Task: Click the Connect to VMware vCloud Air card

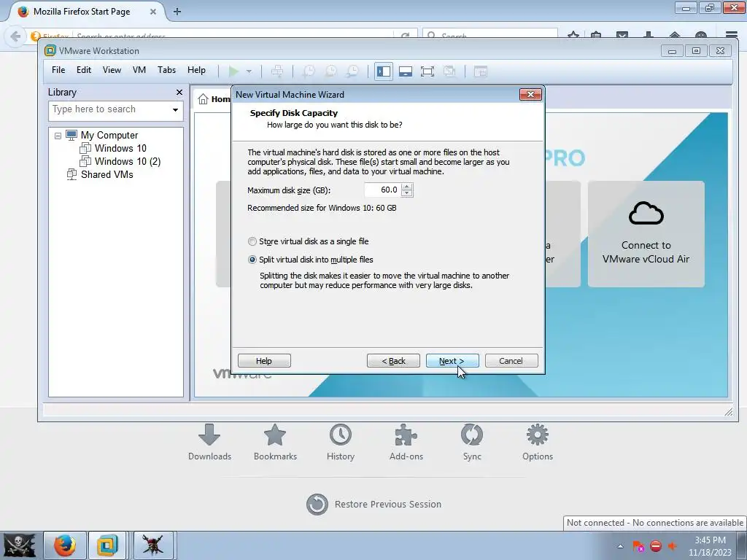Action: click(x=646, y=234)
